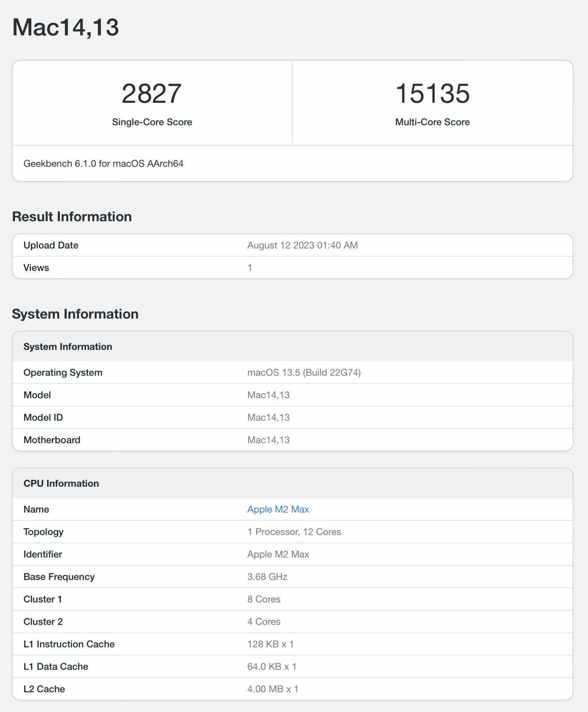Select the Motherboard row label

[52, 440]
